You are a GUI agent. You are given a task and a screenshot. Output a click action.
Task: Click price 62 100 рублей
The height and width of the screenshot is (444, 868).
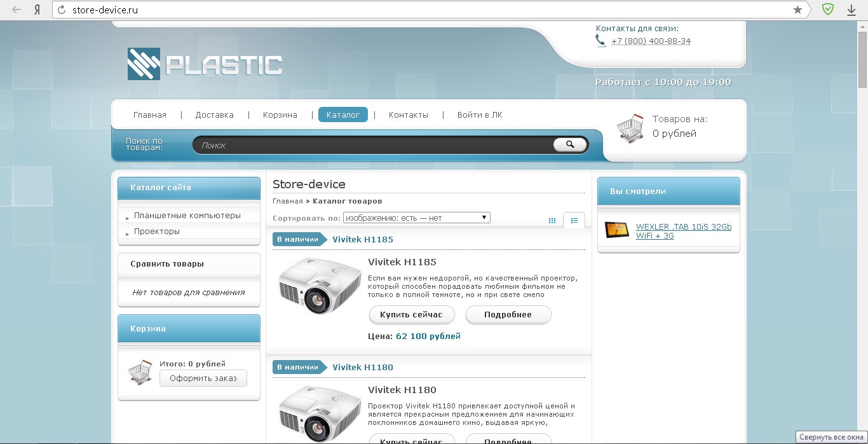coord(428,336)
